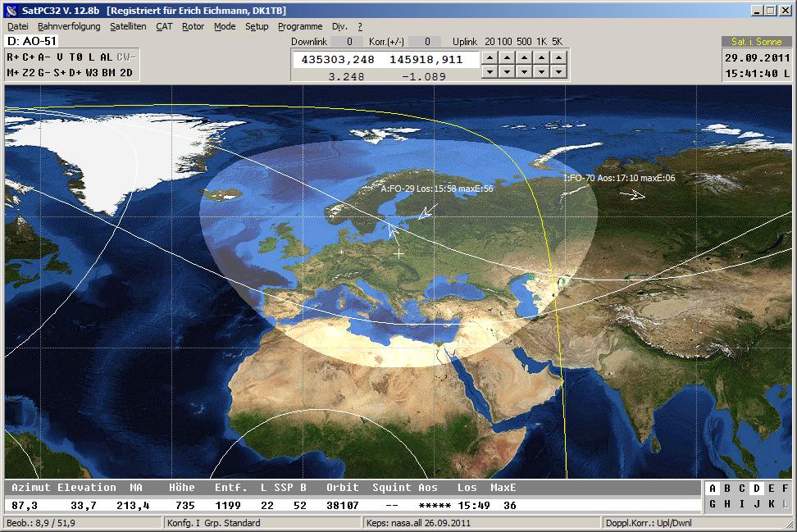This screenshot has width=797, height=532.
Task: Click the Sat. i. Sonne indicator
Action: click(x=756, y=41)
